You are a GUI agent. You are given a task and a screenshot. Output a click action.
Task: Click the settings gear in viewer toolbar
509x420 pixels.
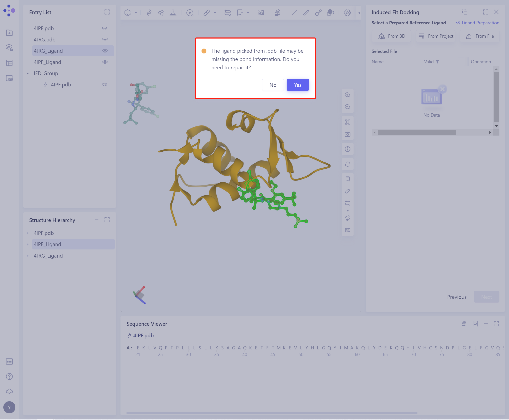pyautogui.click(x=347, y=12)
